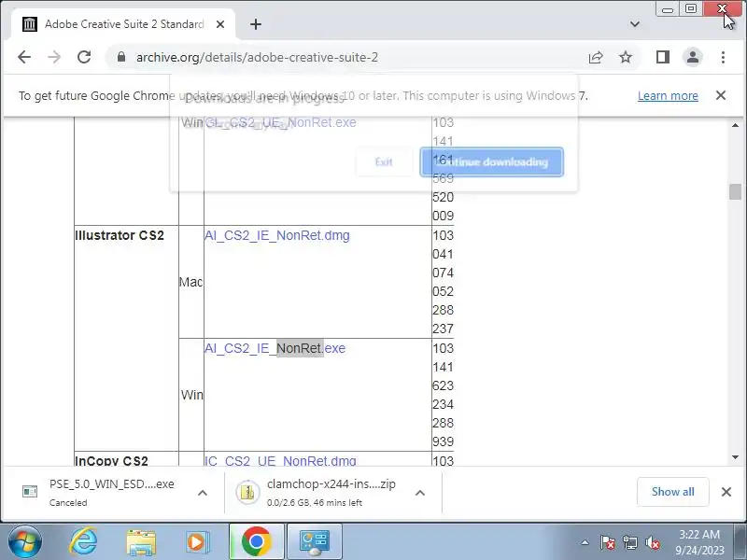Launch Internet Explorer from taskbar

pyautogui.click(x=83, y=542)
